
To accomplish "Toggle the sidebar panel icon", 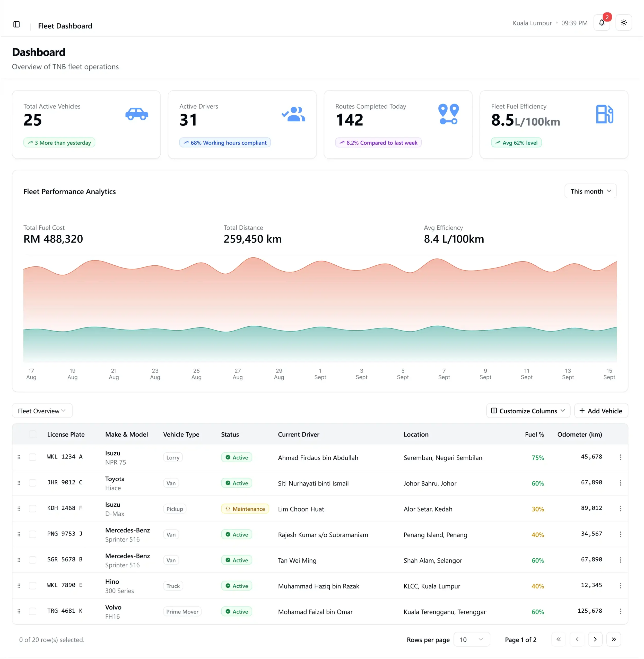I will click(16, 24).
